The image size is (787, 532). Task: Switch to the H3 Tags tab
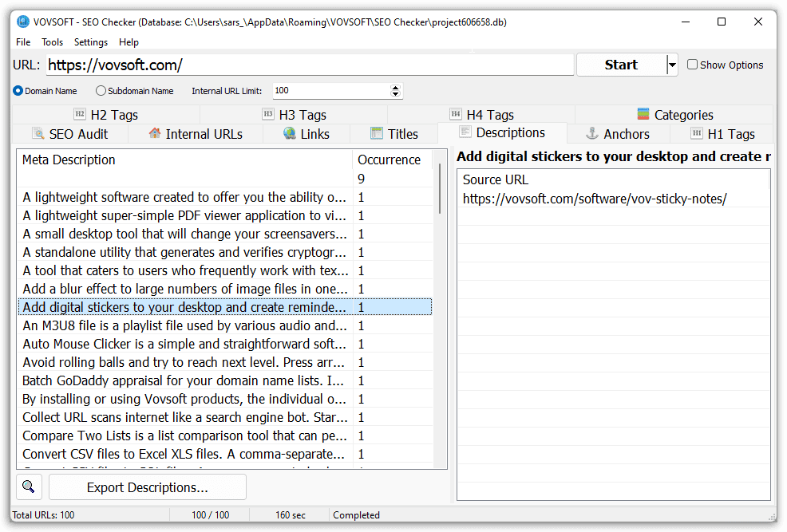pyautogui.click(x=294, y=115)
